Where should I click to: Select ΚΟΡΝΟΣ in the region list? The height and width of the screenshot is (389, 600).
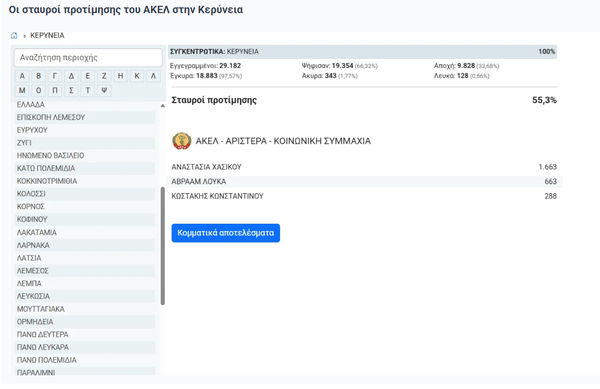pos(85,207)
